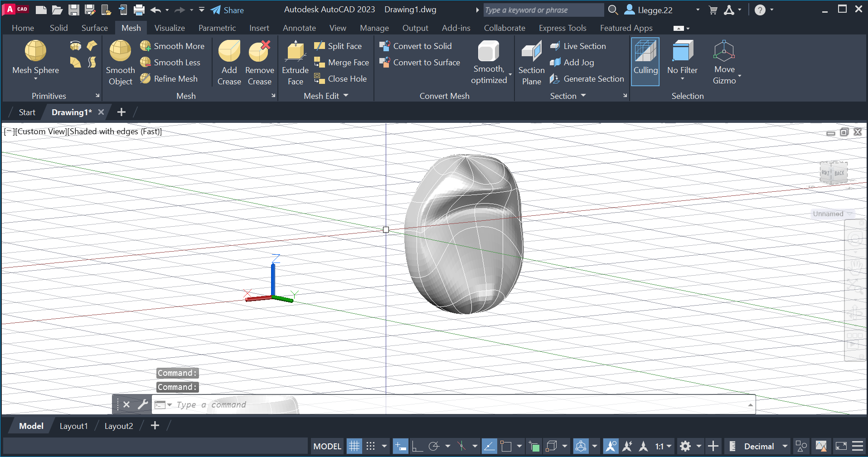The width and height of the screenshot is (868, 457).
Task: Expand the Mesh Edit panel arrow
Action: point(346,96)
